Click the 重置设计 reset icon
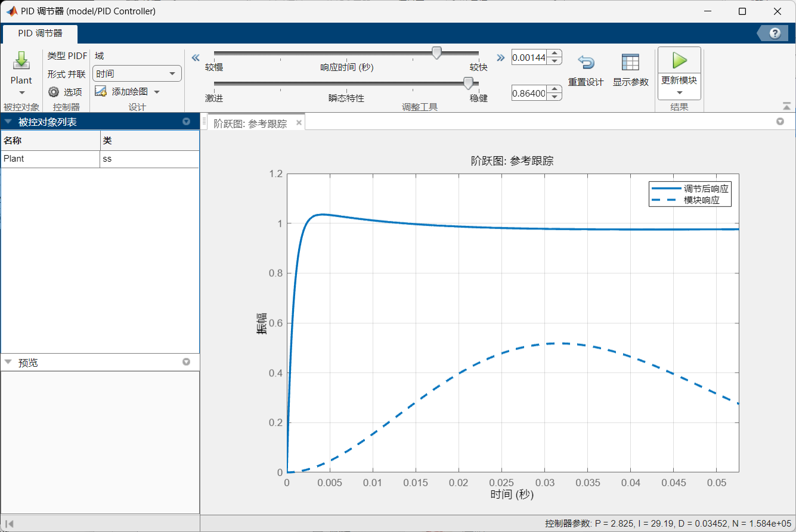Viewport: 796px width, 532px height. 586,62
